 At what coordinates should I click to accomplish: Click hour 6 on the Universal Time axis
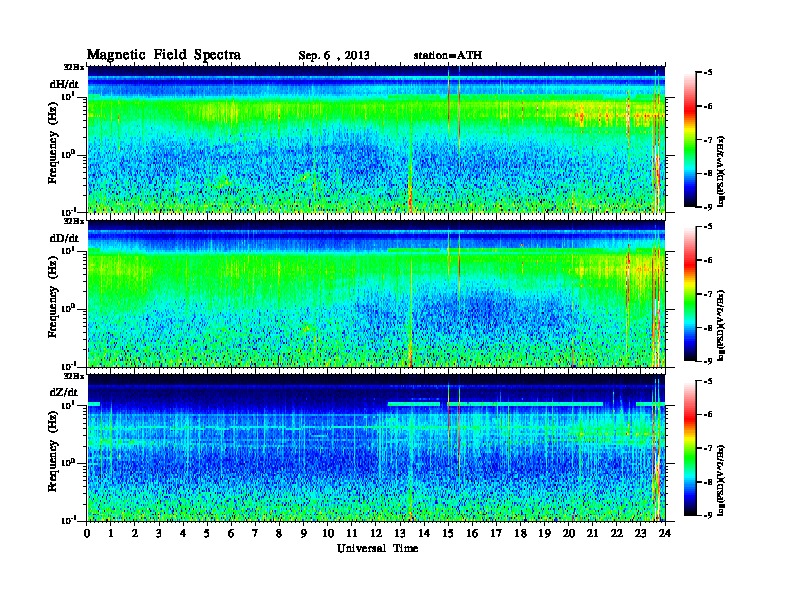coord(231,533)
